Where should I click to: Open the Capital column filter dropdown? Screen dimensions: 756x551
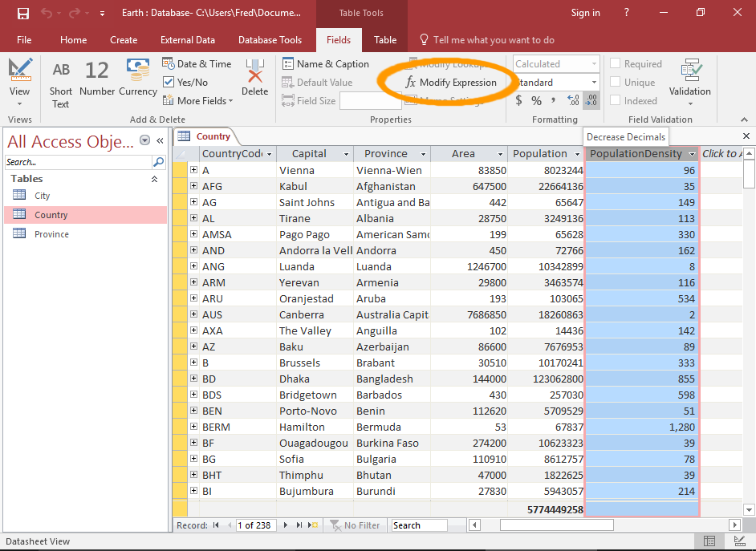[347, 154]
